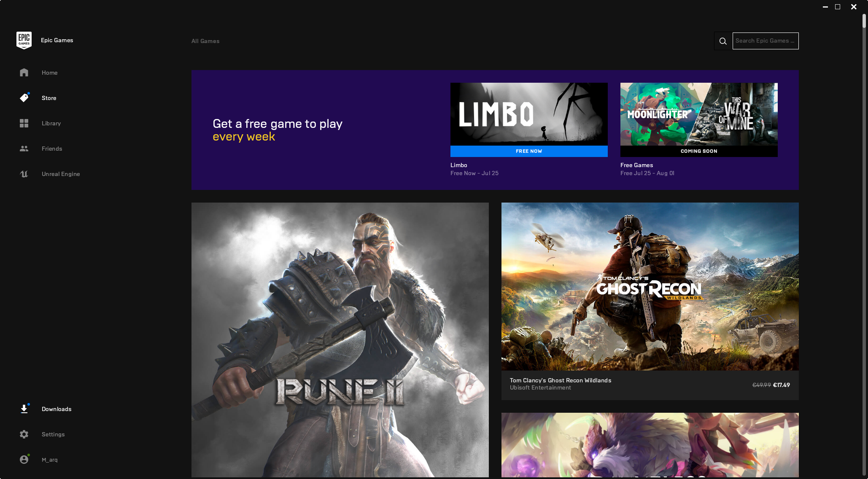Open the Limbo game artwork
The height and width of the screenshot is (479, 868).
click(x=529, y=114)
